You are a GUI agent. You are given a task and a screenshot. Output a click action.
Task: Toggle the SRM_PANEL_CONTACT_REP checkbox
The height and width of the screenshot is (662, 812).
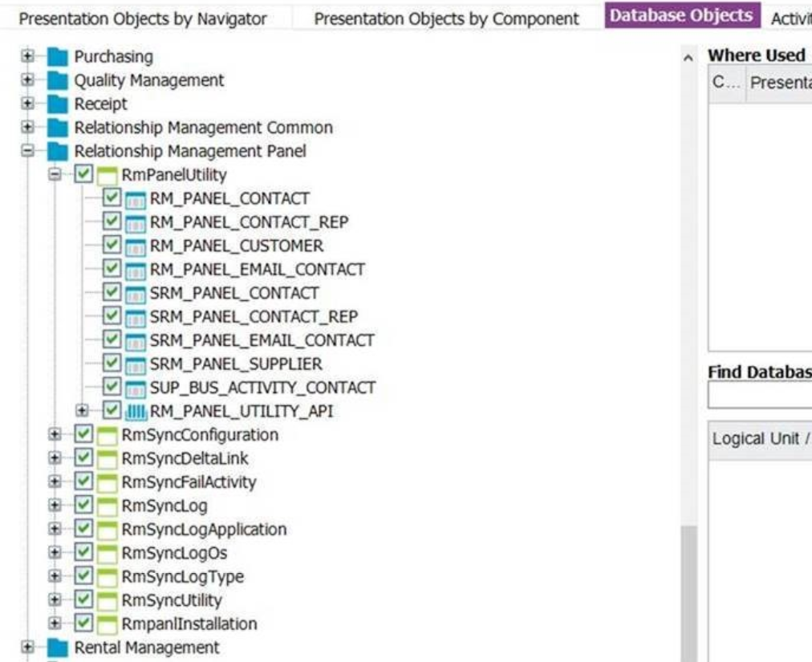click(112, 315)
